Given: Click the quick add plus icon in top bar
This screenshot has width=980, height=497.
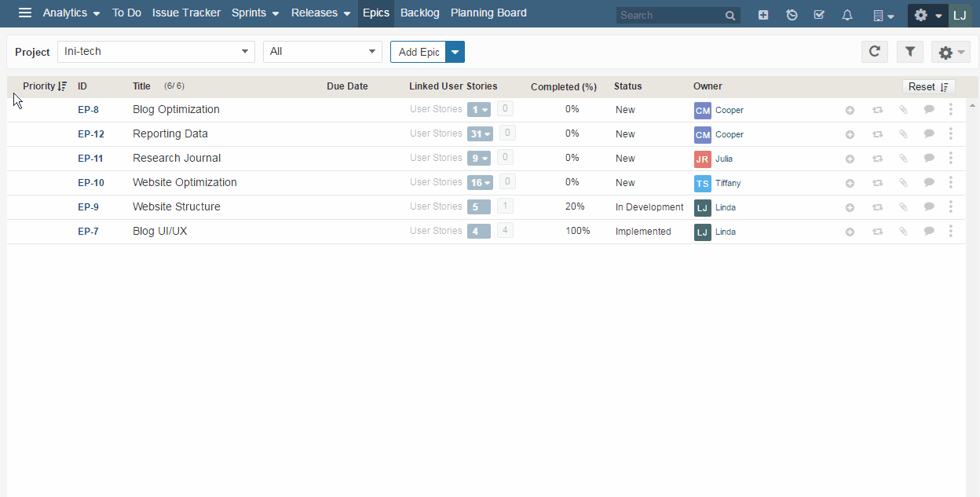Looking at the screenshot, I should click(x=763, y=15).
